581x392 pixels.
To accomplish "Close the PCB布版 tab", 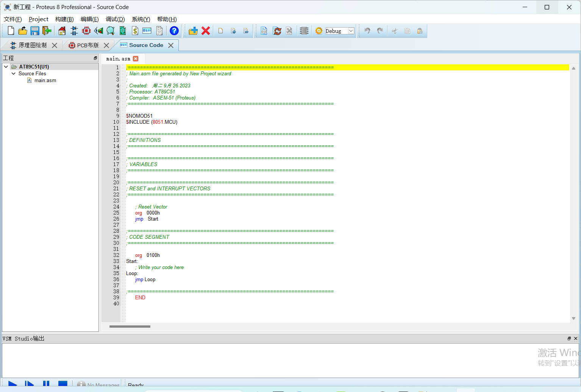I will coord(106,45).
